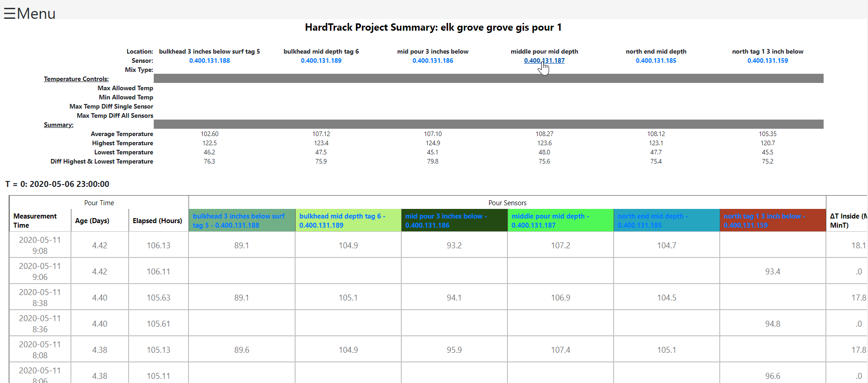The image size is (868, 383).
Task: Click the bright green 'middle pour mid depth' column header
Action: pyautogui.click(x=561, y=220)
